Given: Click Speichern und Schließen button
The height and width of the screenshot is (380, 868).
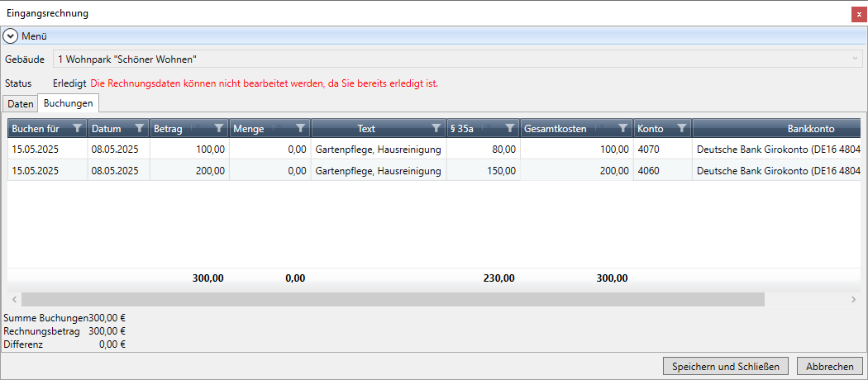Looking at the screenshot, I should (x=726, y=366).
